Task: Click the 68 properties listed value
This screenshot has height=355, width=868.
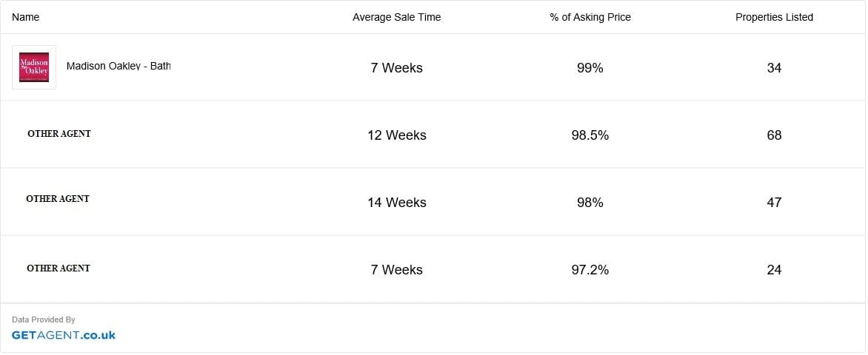Action: click(774, 135)
